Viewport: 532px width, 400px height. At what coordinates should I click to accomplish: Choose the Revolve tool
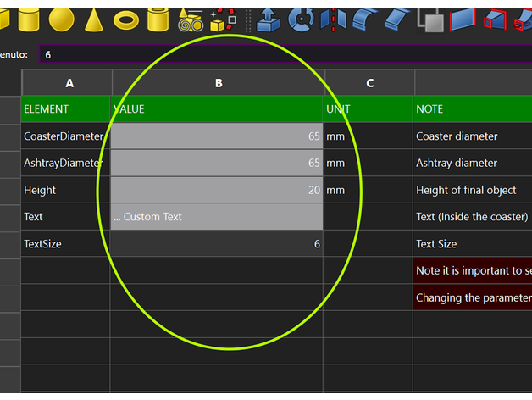pyautogui.click(x=301, y=18)
